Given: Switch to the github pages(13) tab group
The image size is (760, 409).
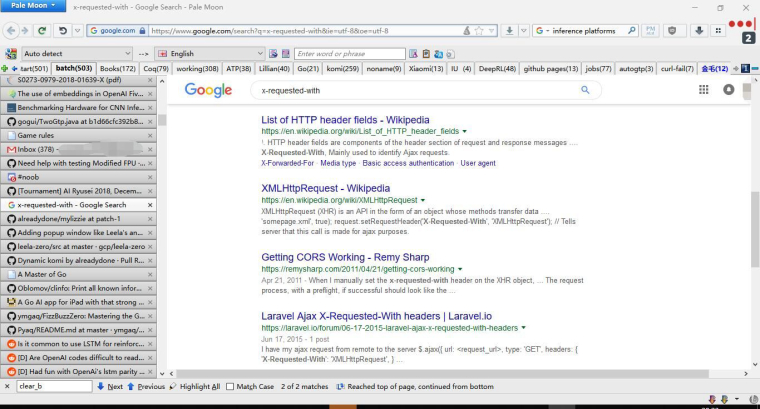Looking at the screenshot, I should 551,69.
